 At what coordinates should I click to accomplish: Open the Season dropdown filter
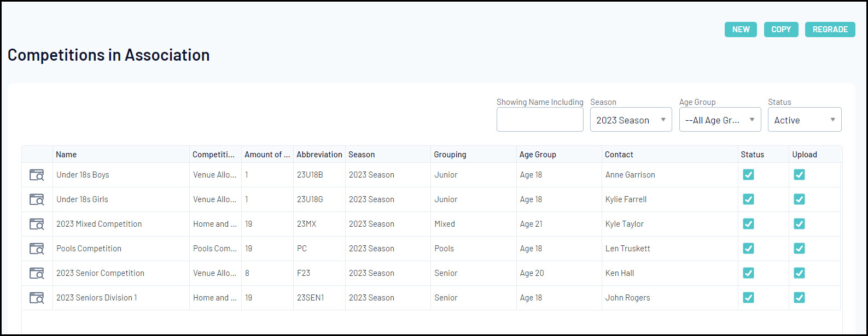(x=631, y=120)
